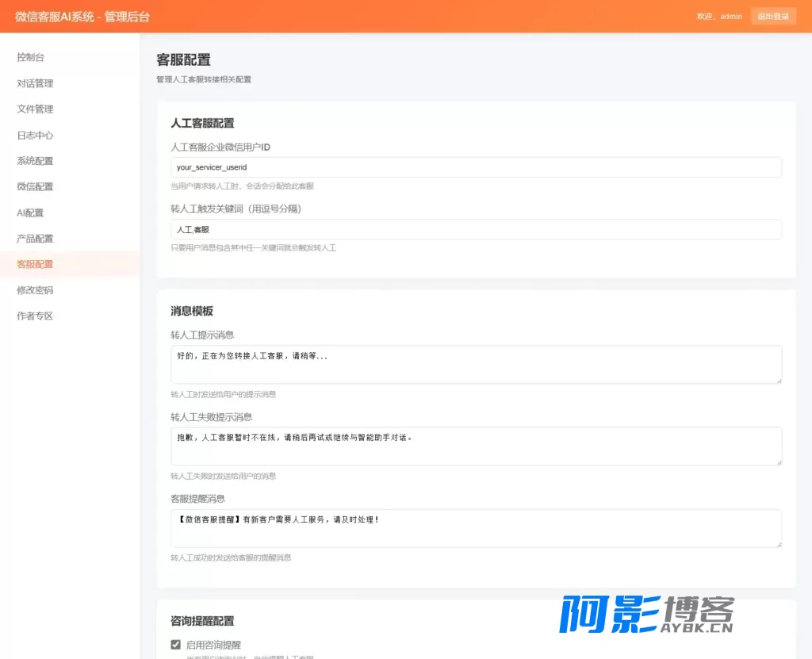Click hint 转人工失败时发送给用户的消息

[223, 476]
